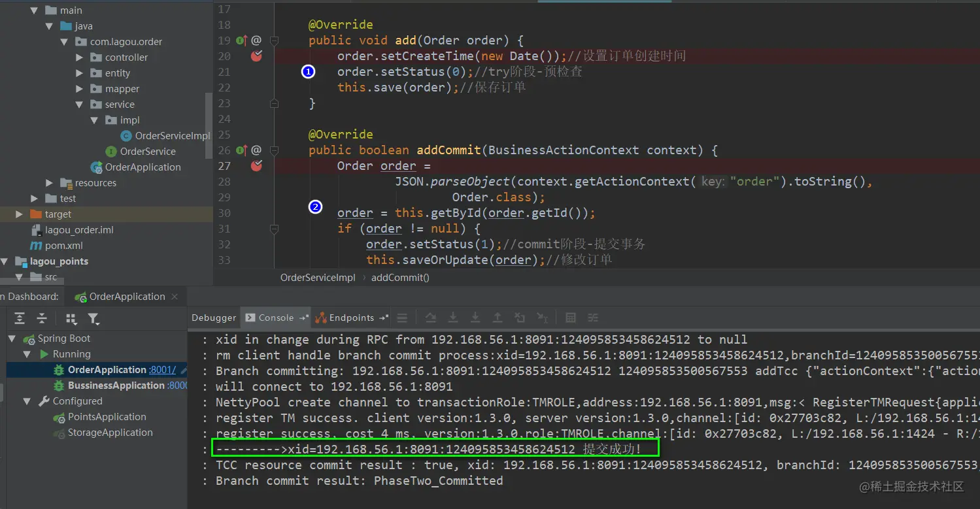Open the dashboard filter menu
This screenshot has height=509, width=980.
click(x=93, y=318)
